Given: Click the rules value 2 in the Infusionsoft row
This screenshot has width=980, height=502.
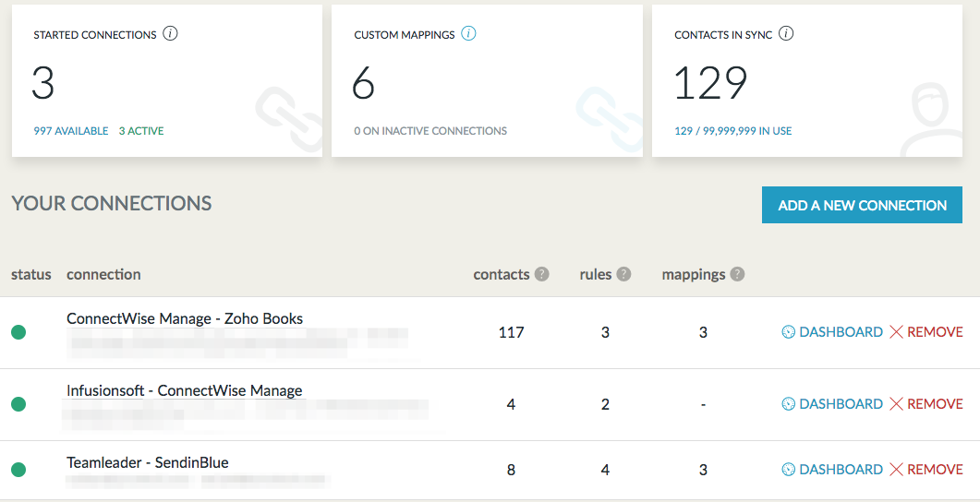Looking at the screenshot, I should [x=605, y=404].
